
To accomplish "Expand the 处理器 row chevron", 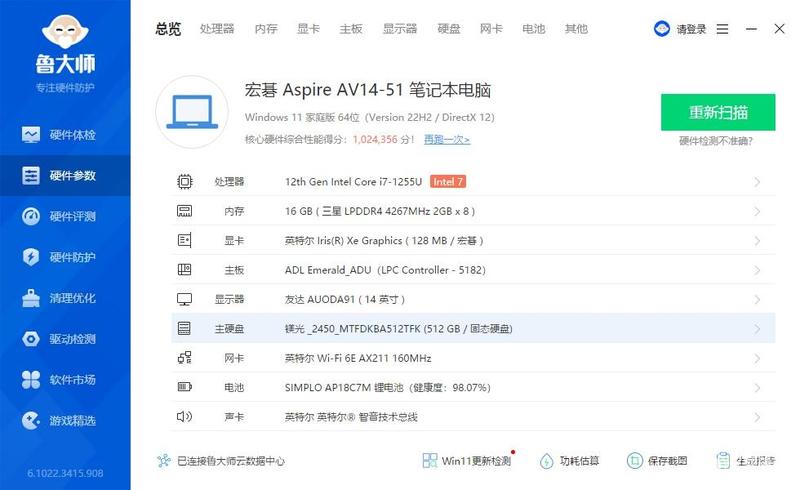I will tap(757, 182).
